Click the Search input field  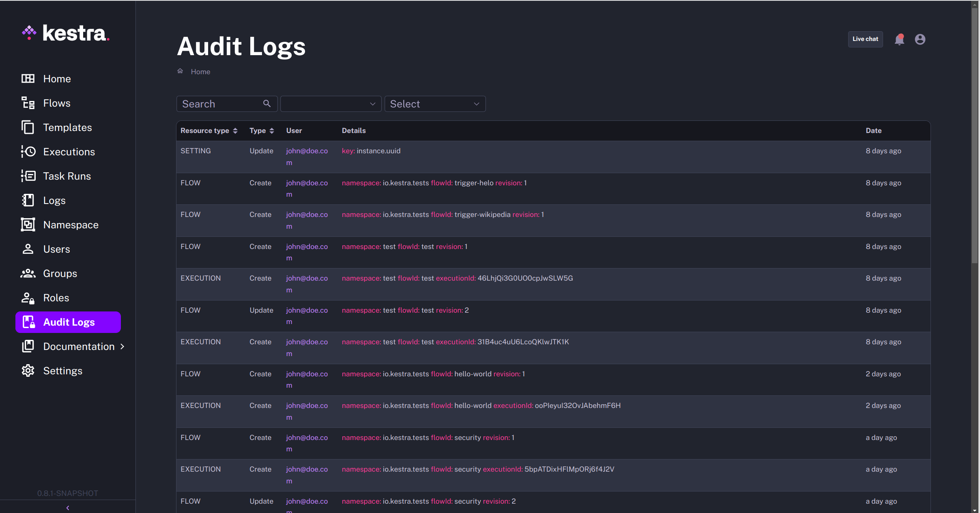(219, 104)
